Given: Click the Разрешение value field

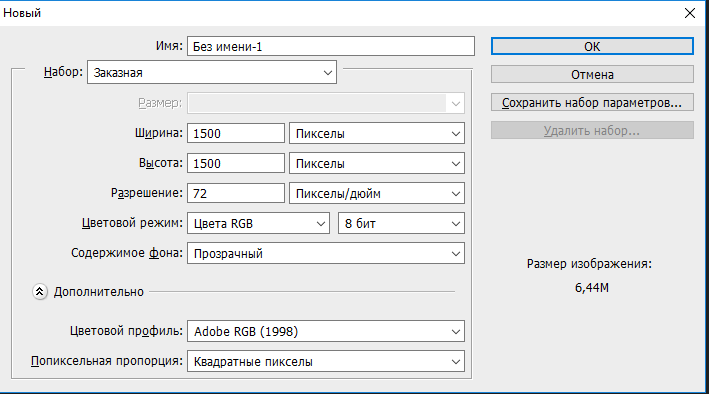Looking at the screenshot, I should coord(236,193).
